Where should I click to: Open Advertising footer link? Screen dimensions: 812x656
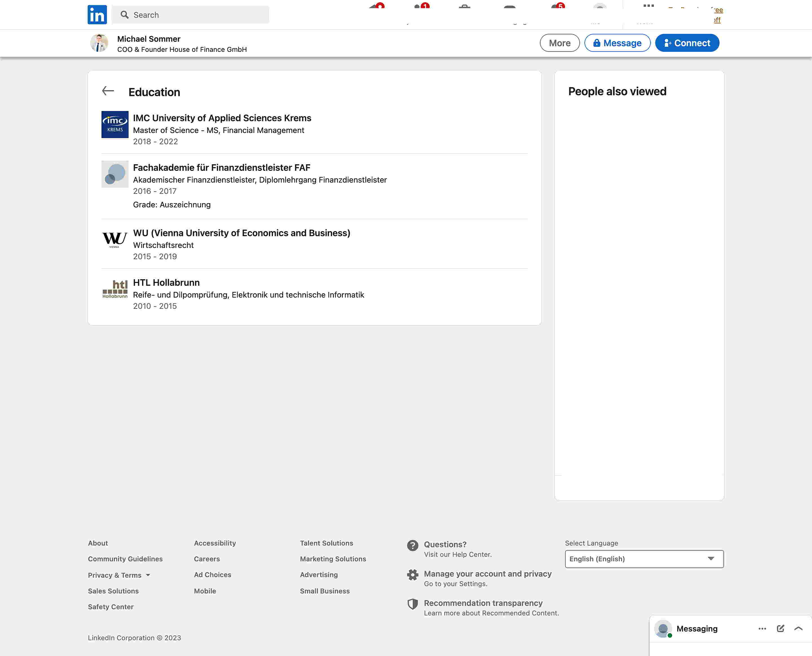(x=319, y=575)
